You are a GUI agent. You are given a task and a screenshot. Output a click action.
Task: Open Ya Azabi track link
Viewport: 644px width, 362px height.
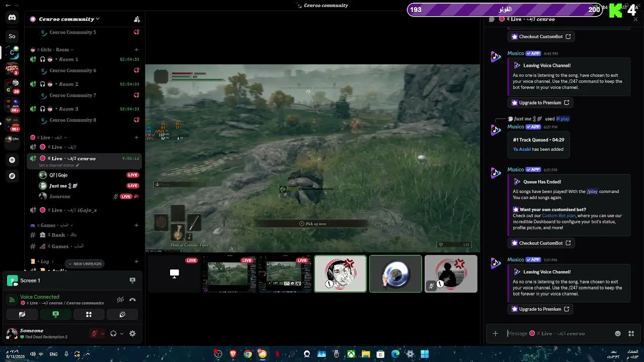click(x=522, y=149)
